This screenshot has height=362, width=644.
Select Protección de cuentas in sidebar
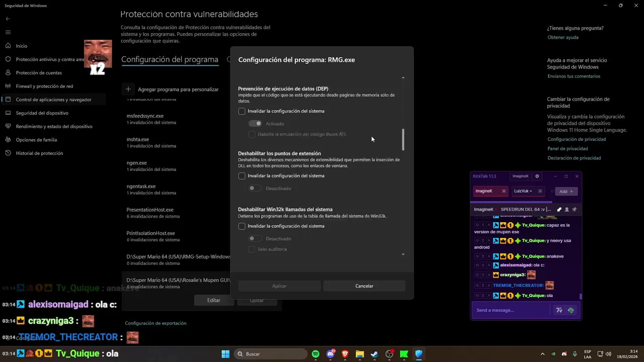[x=39, y=73]
